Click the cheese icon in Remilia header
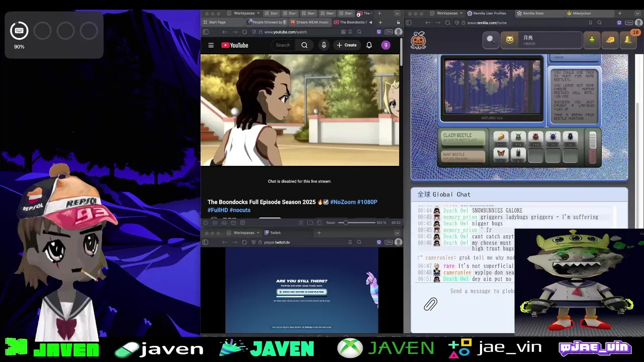The height and width of the screenshot is (362, 644). [610, 40]
